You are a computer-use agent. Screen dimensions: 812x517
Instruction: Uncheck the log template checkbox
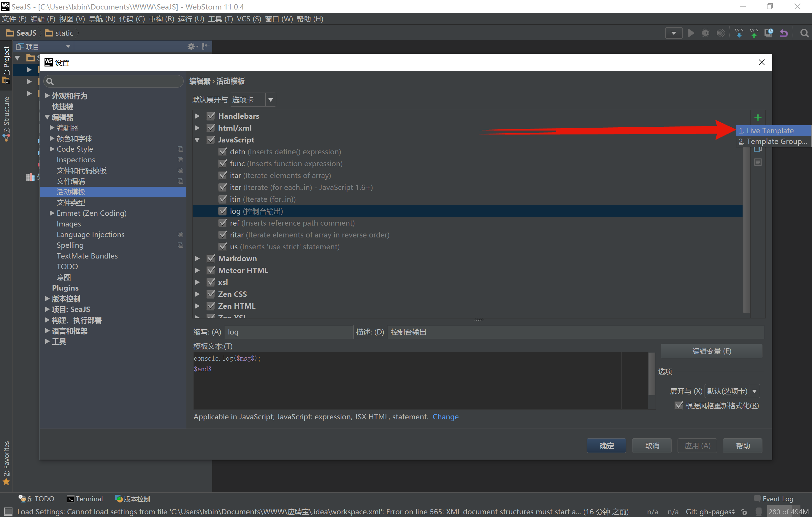point(223,211)
